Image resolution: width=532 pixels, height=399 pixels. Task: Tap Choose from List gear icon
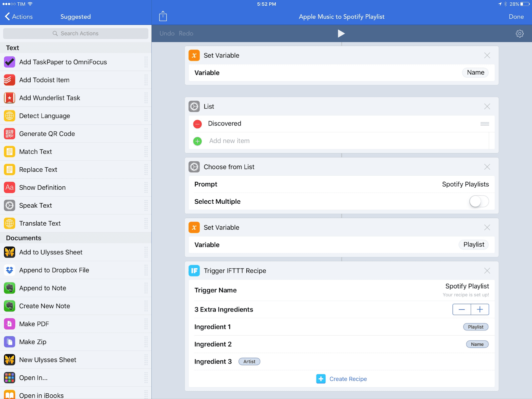tap(194, 167)
